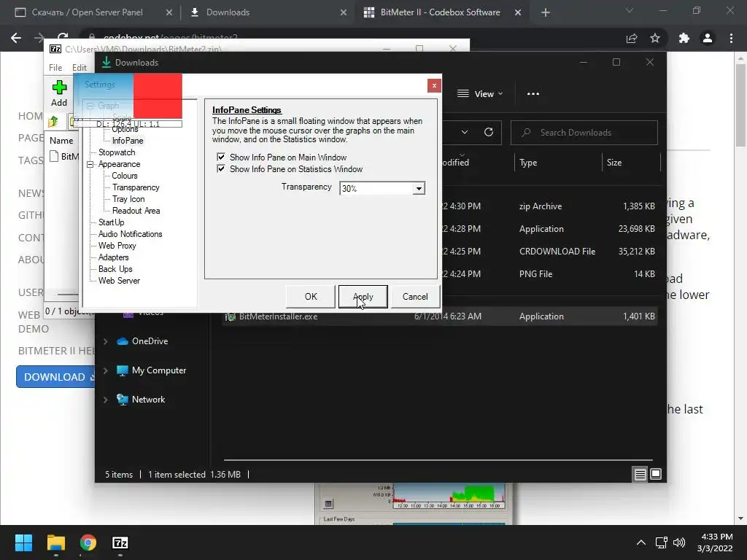Expand My Computer in Explorer sidebar

pyautogui.click(x=105, y=370)
